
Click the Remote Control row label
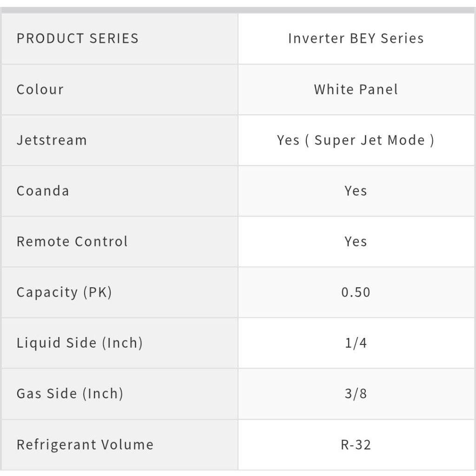pyautogui.click(x=72, y=241)
